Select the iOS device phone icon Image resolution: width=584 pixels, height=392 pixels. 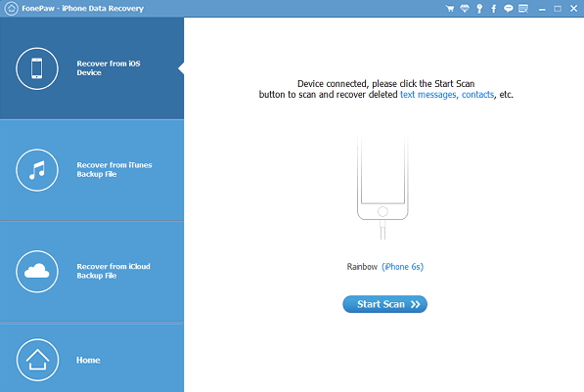37,68
